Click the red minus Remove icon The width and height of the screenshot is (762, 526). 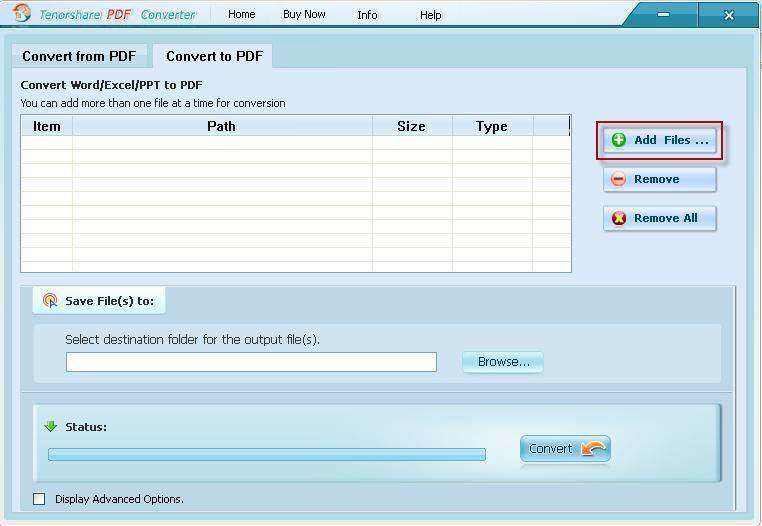click(618, 179)
